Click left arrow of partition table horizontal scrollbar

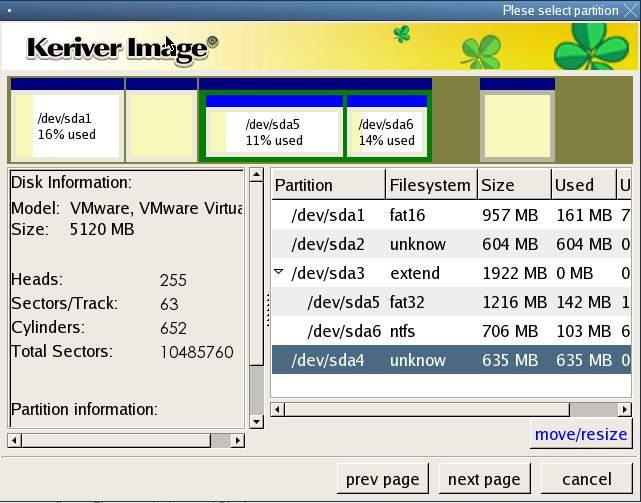(278, 409)
